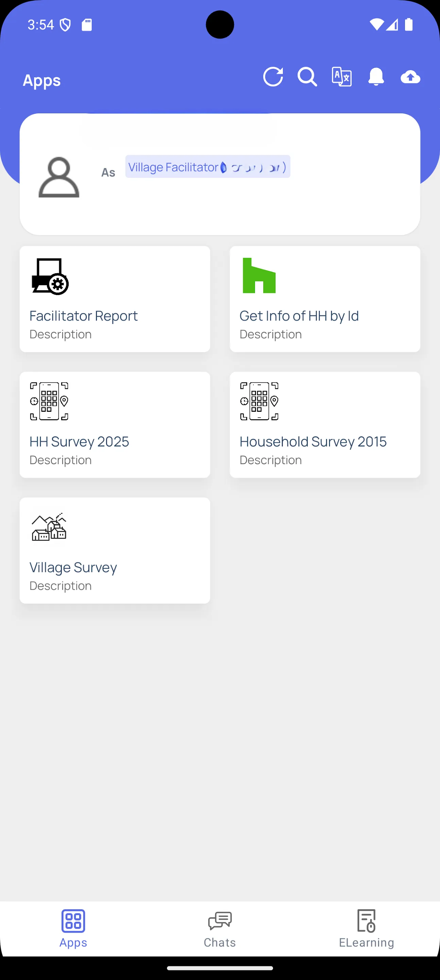Tap the Household Survey 2015 phone icon

259,401
